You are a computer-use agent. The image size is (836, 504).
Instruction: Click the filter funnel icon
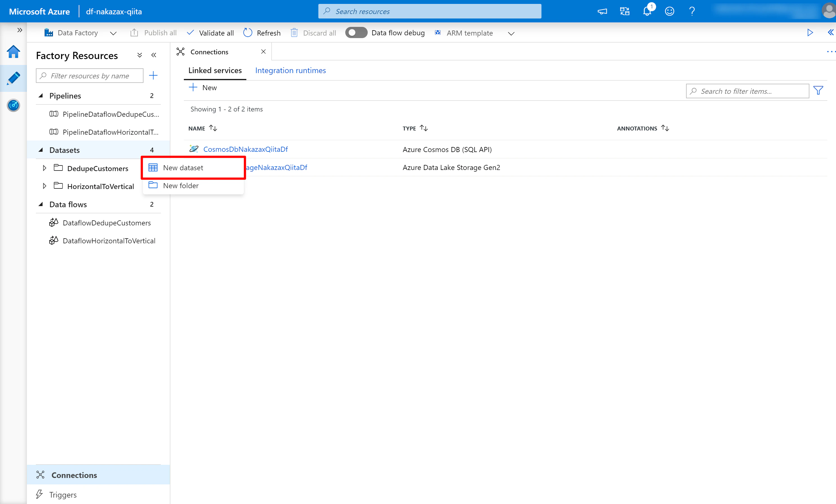click(818, 90)
